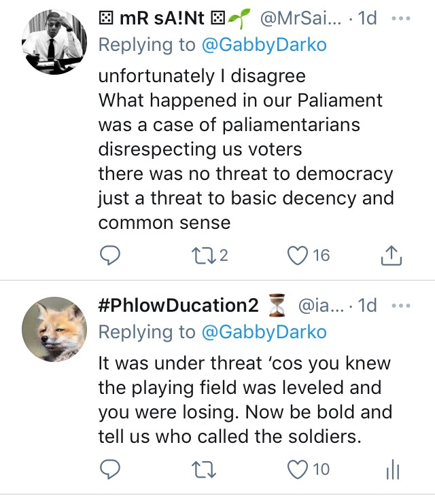Open @GabbyDarko link in first reply
Screen dimensions: 435x504
coord(264,45)
